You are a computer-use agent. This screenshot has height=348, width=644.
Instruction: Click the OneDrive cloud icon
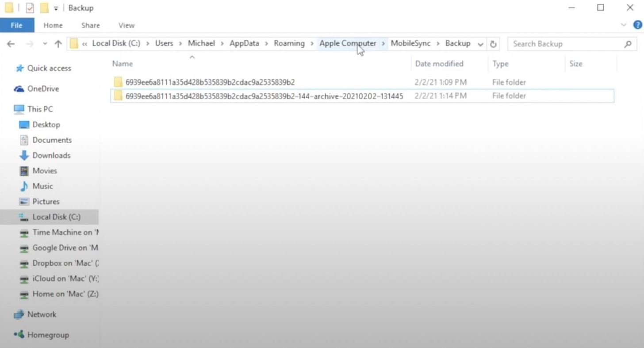coord(19,89)
